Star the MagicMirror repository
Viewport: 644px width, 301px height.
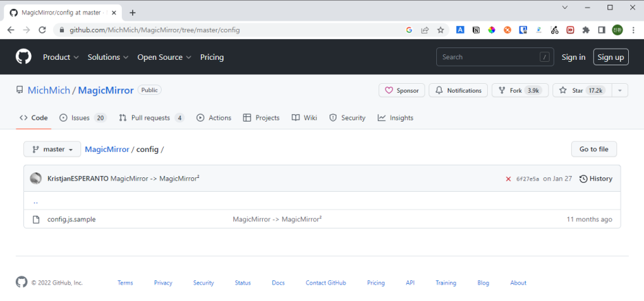pyautogui.click(x=582, y=90)
